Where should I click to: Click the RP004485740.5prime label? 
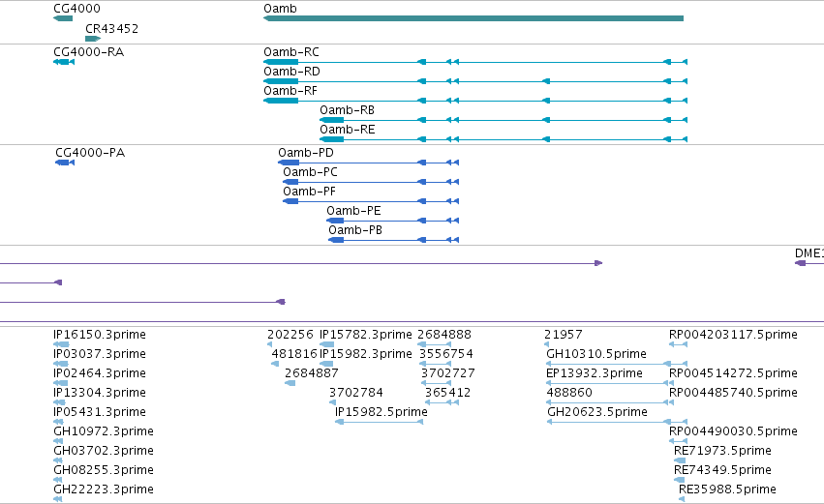point(733,393)
